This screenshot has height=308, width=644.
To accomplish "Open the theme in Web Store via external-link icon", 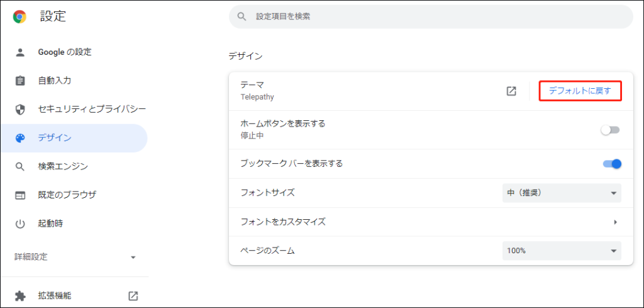I will [511, 91].
